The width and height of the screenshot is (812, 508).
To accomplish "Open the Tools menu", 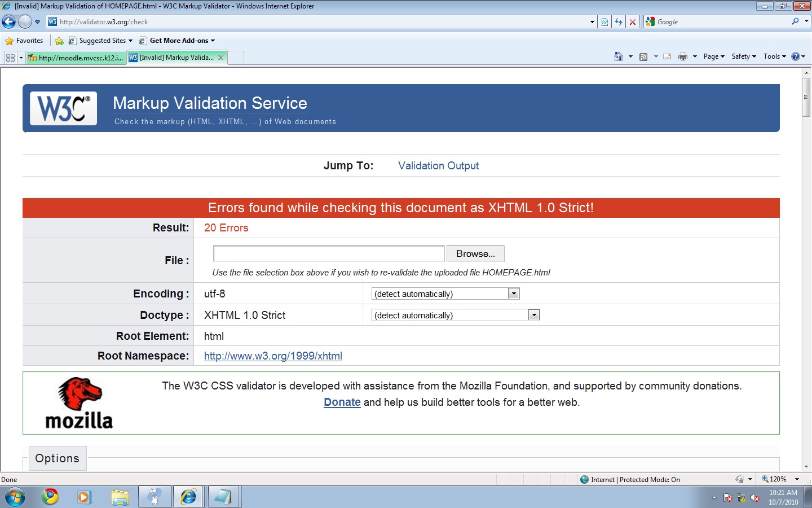I will click(774, 56).
